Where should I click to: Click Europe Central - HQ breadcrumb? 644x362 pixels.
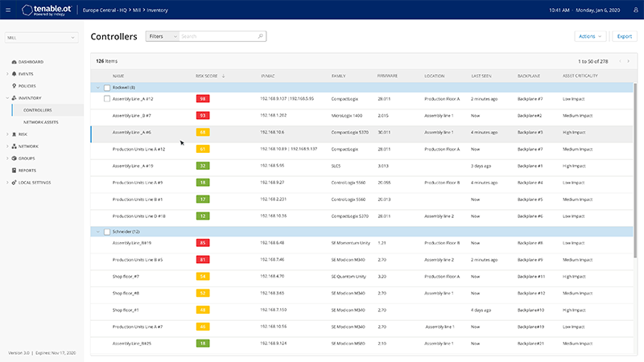(105, 10)
